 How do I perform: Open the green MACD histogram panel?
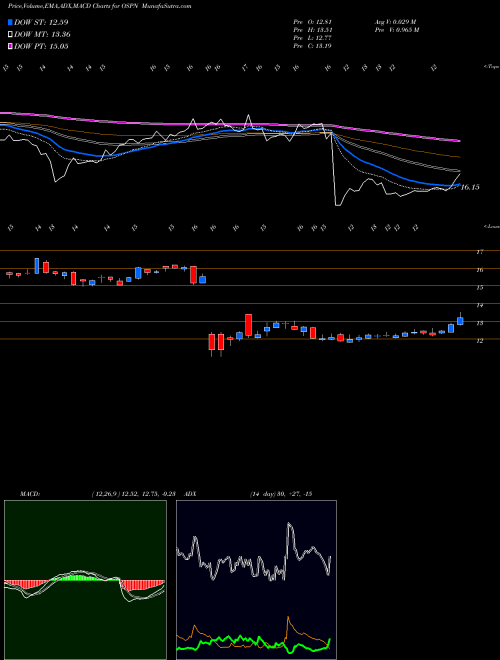85,580
